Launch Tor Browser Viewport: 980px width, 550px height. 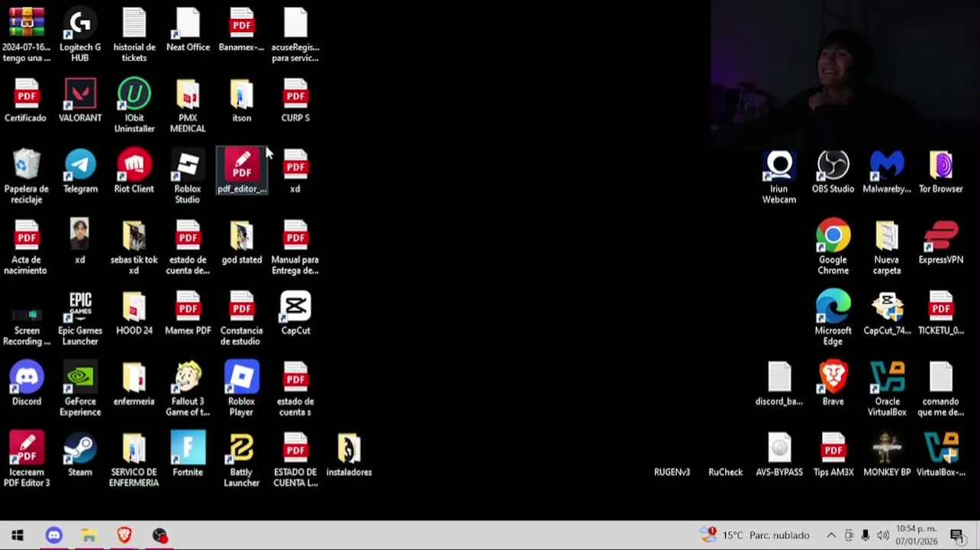(940, 172)
